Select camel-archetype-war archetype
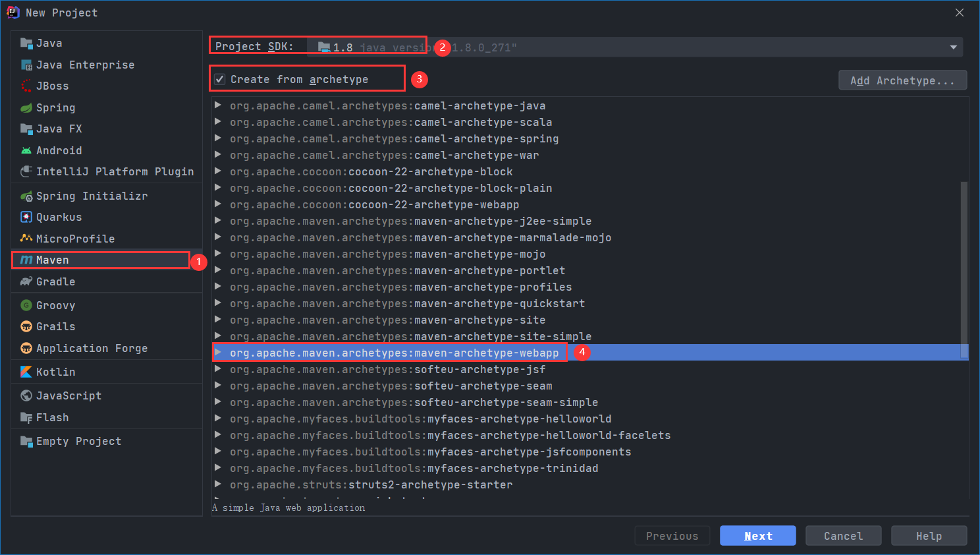Image resolution: width=980 pixels, height=555 pixels. (x=590, y=155)
